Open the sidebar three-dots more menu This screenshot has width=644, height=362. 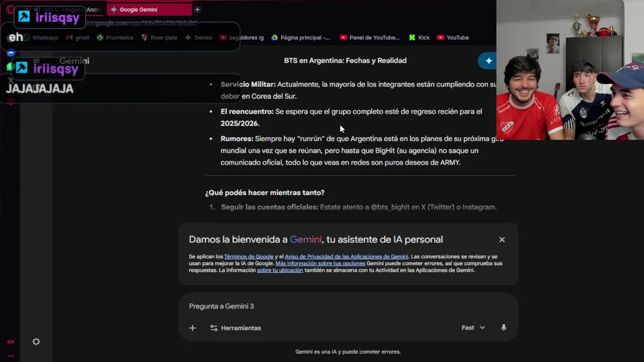point(11,355)
